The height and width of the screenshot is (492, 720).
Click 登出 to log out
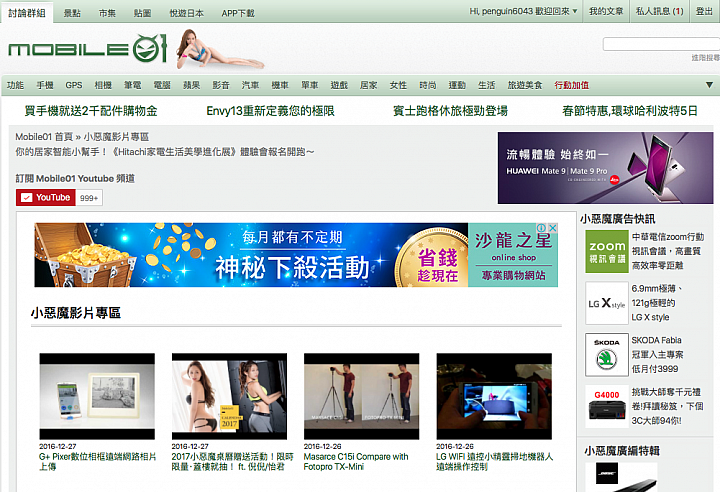(704, 11)
